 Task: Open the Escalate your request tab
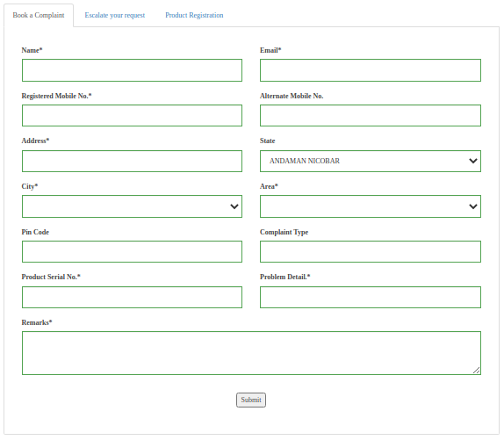[x=115, y=15]
